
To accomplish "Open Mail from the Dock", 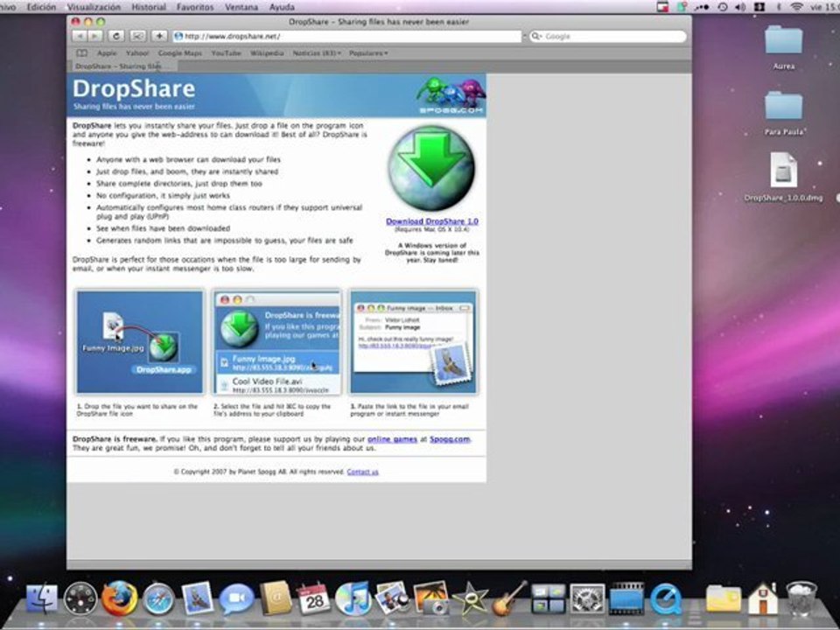I will pos(197,598).
